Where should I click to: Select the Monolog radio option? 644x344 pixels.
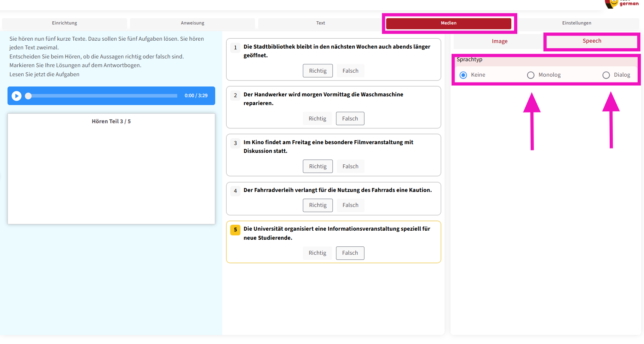[x=531, y=75]
